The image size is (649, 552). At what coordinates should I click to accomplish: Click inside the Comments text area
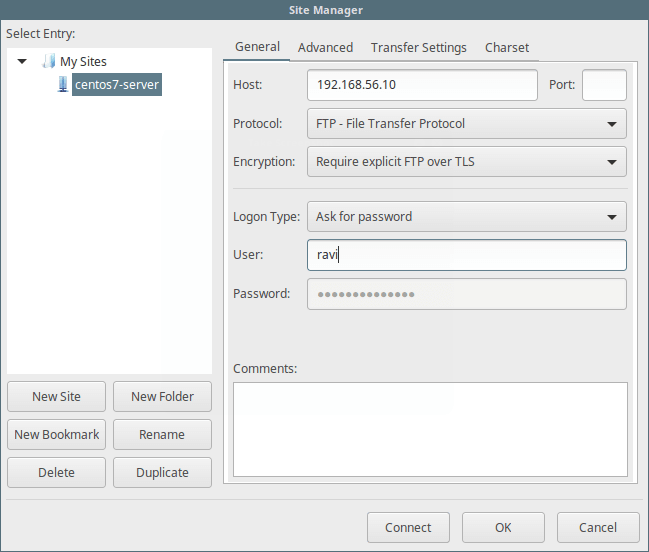pyautogui.click(x=430, y=429)
